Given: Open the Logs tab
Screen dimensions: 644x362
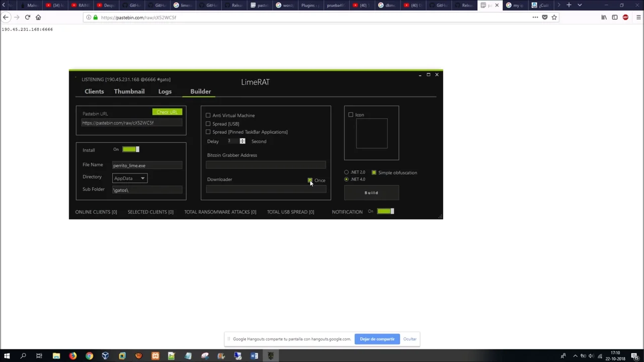Looking at the screenshot, I should pyautogui.click(x=165, y=92).
